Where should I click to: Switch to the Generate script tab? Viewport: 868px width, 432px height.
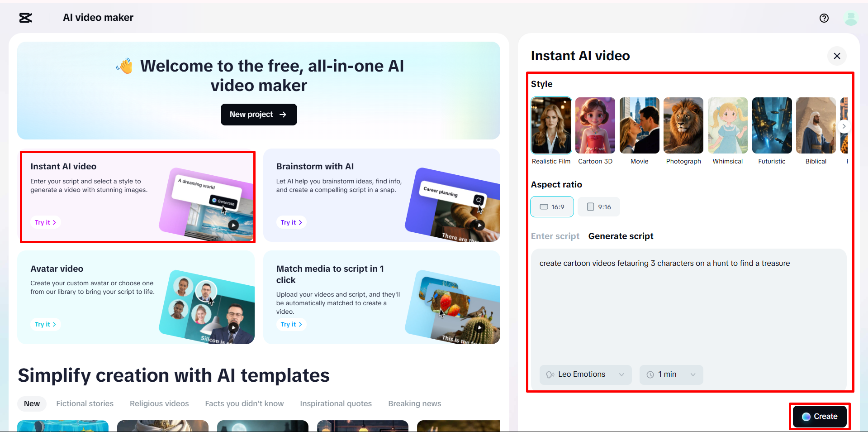(621, 236)
